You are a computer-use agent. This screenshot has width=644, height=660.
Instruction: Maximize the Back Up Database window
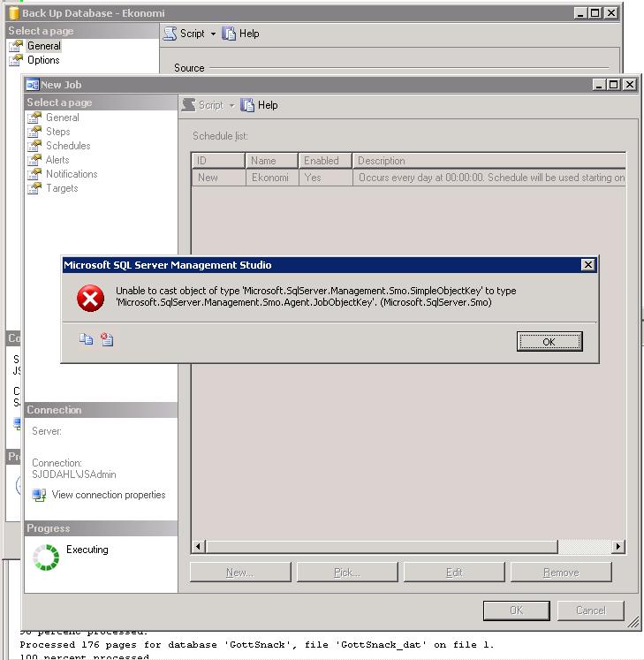point(595,13)
